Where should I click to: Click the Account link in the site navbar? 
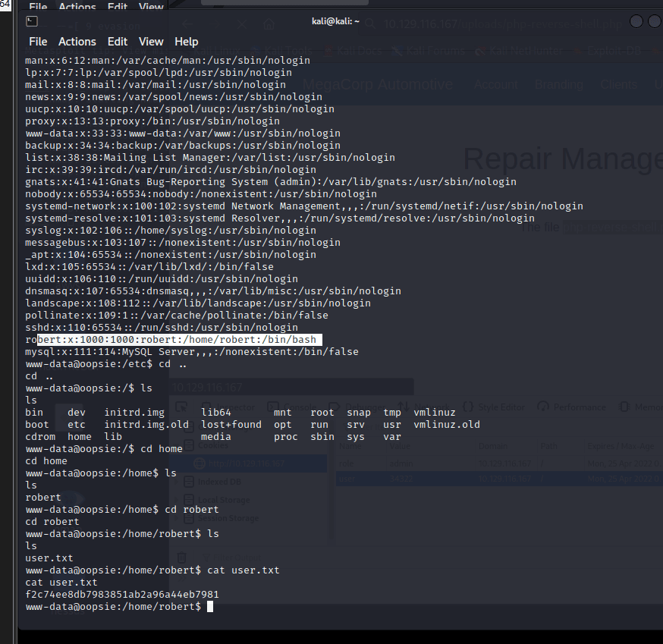(496, 85)
